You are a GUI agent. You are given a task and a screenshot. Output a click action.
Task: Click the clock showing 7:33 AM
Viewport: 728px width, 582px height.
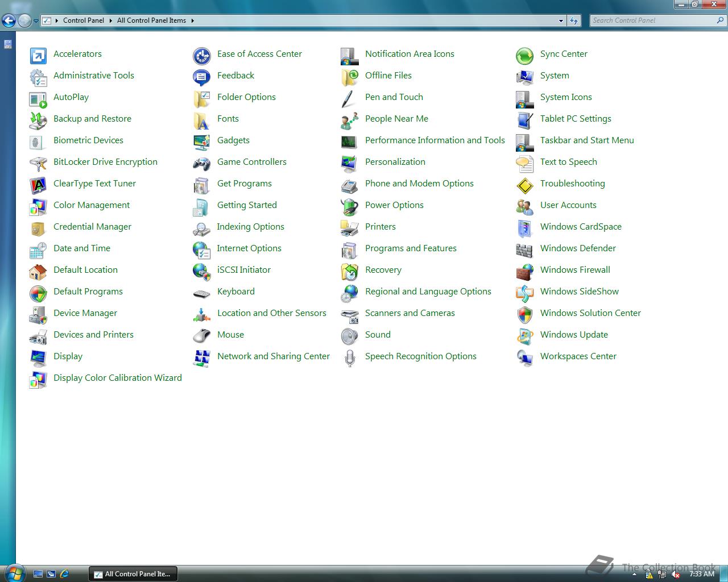click(x=701, y=574)
